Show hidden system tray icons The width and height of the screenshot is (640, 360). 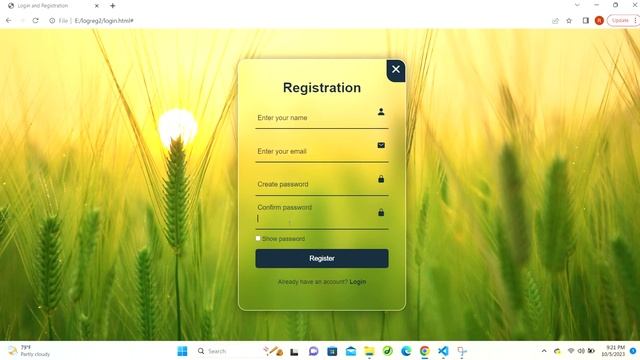(544, 351)
